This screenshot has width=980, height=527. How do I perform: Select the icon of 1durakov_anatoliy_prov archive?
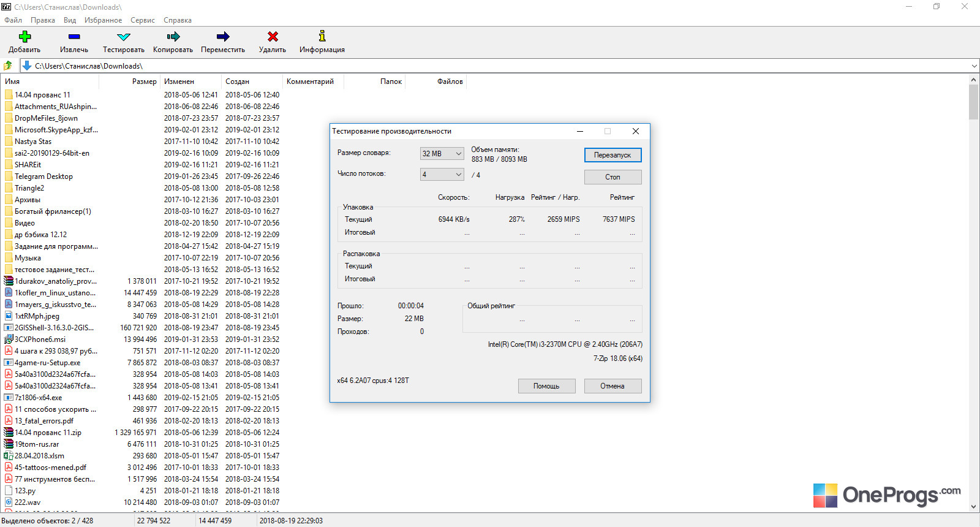click(x=9, y=281)
